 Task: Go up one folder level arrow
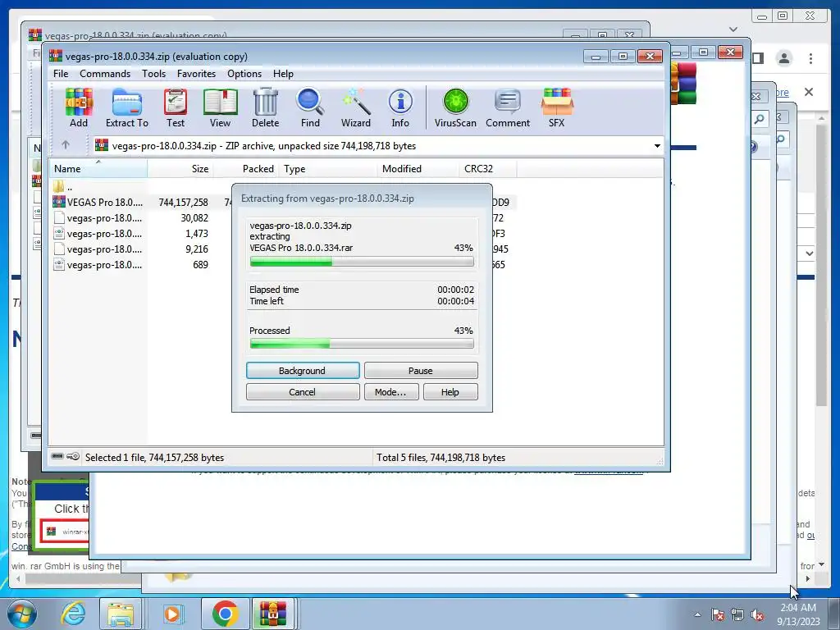66,145
